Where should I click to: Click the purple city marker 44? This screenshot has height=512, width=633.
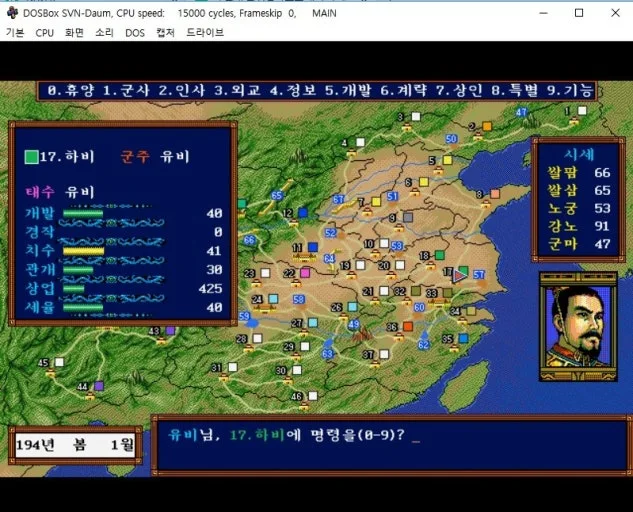click(99, 386)
